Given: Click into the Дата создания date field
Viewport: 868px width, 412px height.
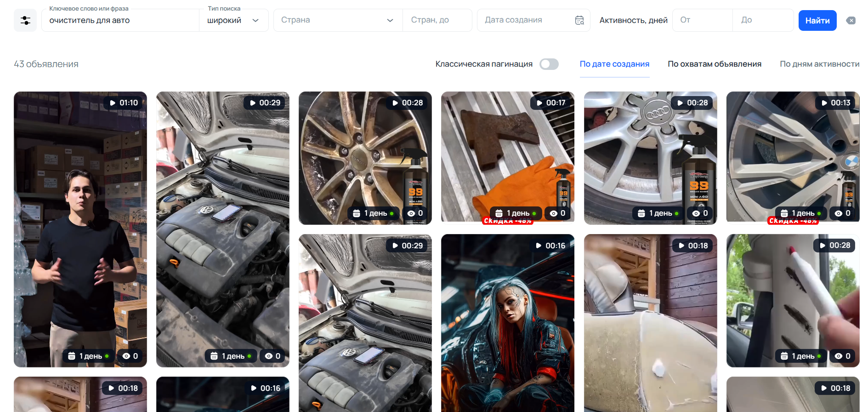Looking at the screenshot, I should (533, 20).
